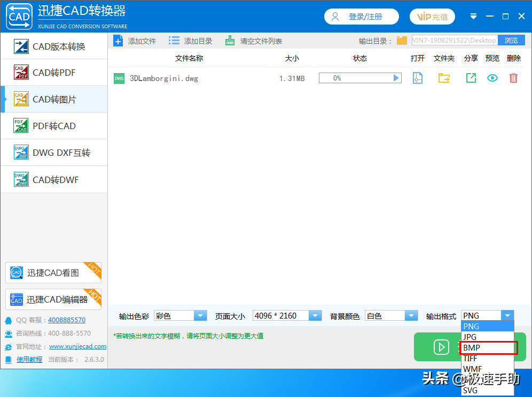Click the 文件名称 column header
Image resolution: width=532 pixels, height=397 pixels.
tap(189, 58)
